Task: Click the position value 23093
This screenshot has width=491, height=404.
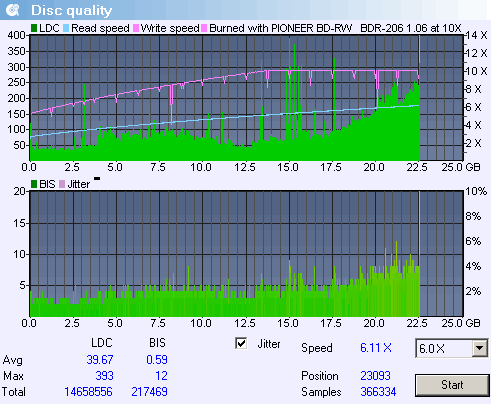Action: pos(375,376)
